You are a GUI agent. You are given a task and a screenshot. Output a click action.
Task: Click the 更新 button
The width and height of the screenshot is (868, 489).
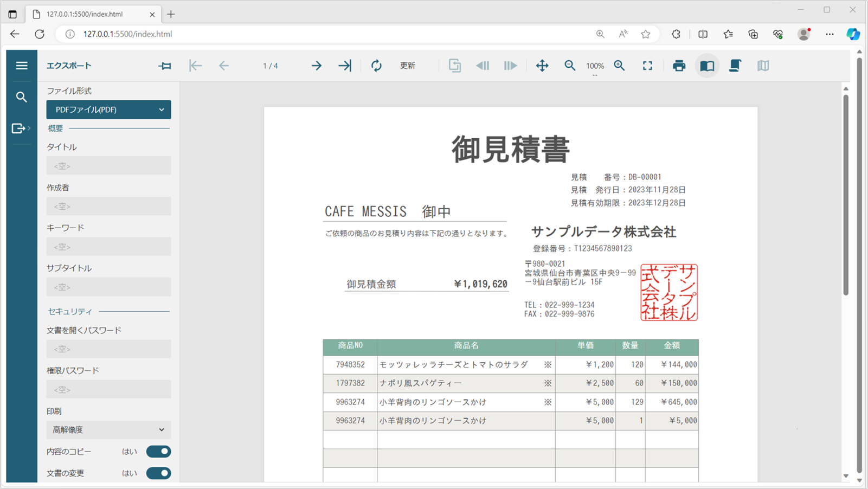click(408, 66)
